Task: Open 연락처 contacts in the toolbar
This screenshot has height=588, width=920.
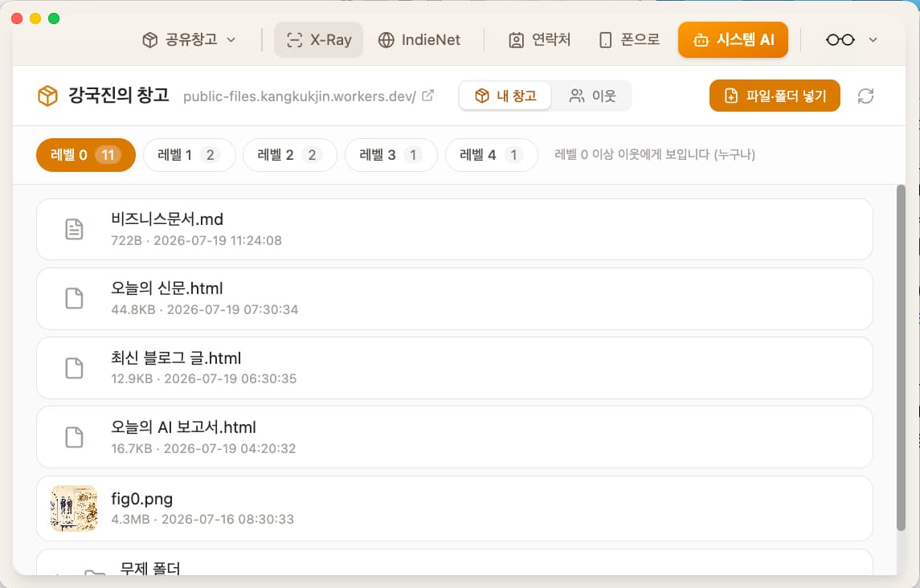Action: 539,40
